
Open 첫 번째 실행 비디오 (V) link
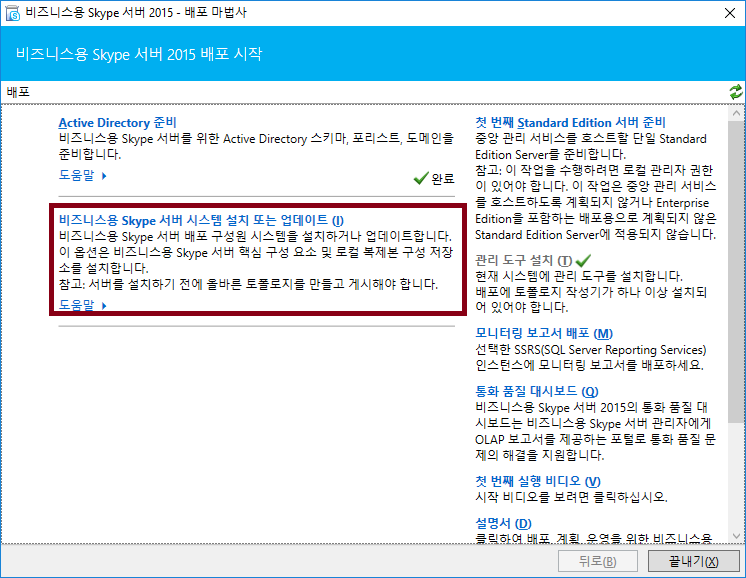click(538, 481)
